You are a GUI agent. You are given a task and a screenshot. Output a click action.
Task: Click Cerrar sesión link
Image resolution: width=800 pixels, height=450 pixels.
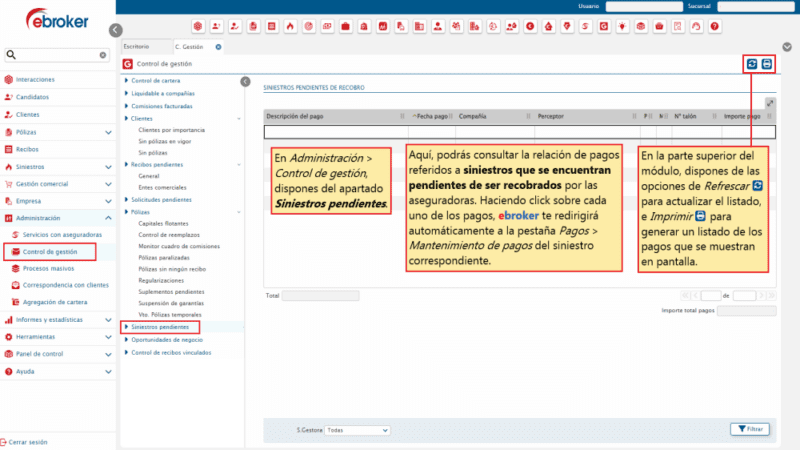pyautogui.click(x=27, y=442)
